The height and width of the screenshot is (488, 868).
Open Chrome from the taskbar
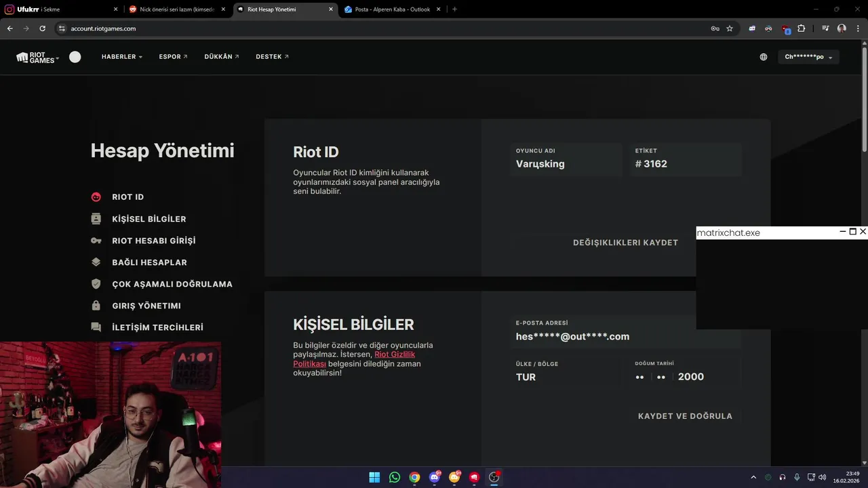pos(414,477)
